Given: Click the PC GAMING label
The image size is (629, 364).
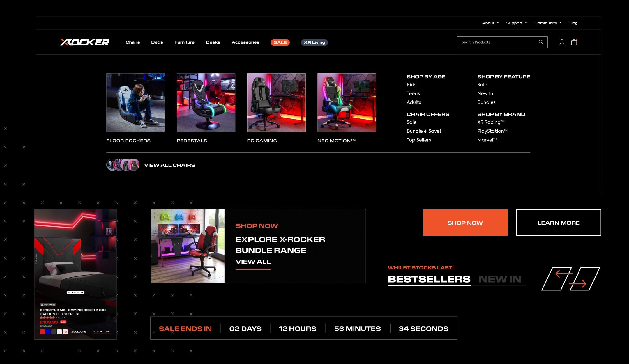Looking at the screenshot, I should (262, 141).
